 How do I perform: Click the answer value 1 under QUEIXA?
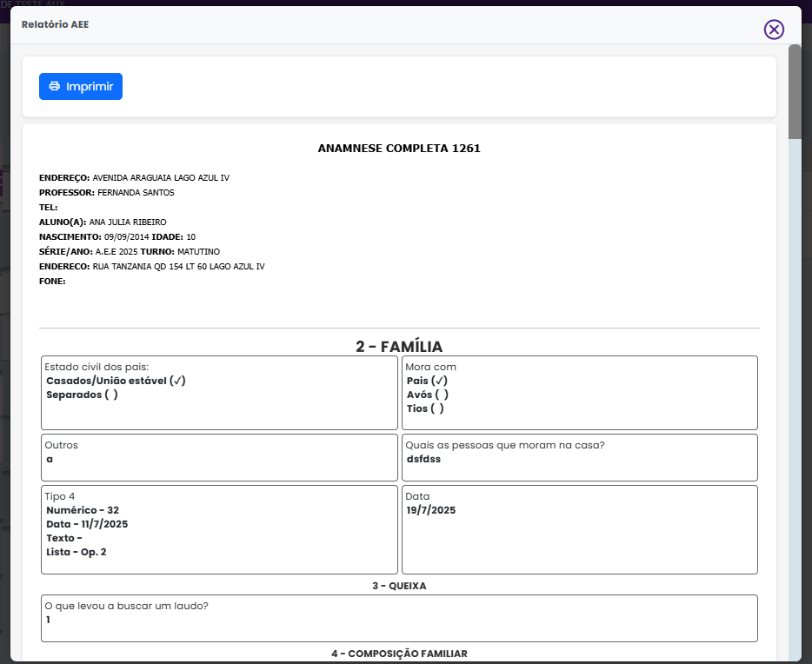point(48,620)
